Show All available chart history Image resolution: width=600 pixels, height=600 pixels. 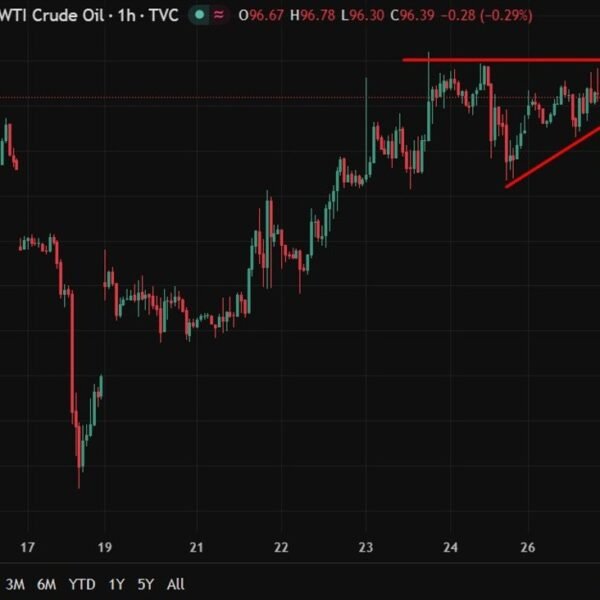tap(175, 584)
